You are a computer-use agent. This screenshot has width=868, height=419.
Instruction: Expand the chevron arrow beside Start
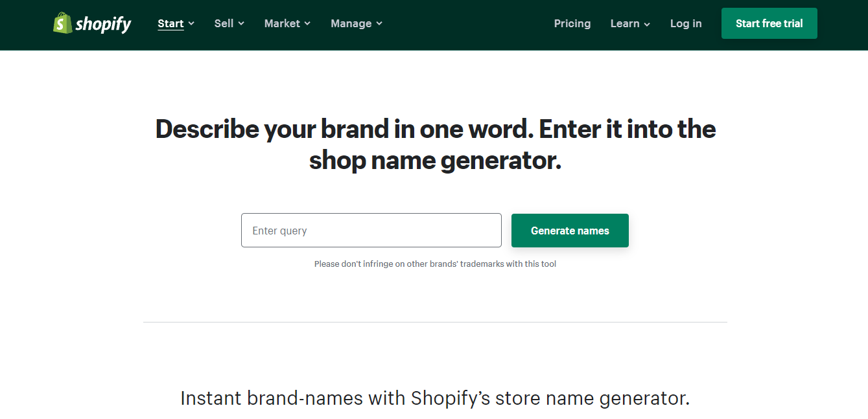(x=191, y=24)
